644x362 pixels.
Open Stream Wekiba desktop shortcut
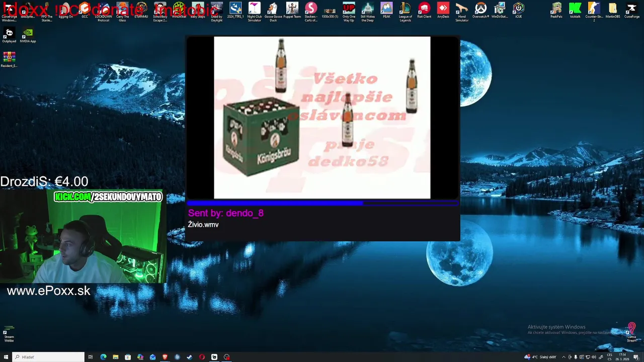click(9, 335)
